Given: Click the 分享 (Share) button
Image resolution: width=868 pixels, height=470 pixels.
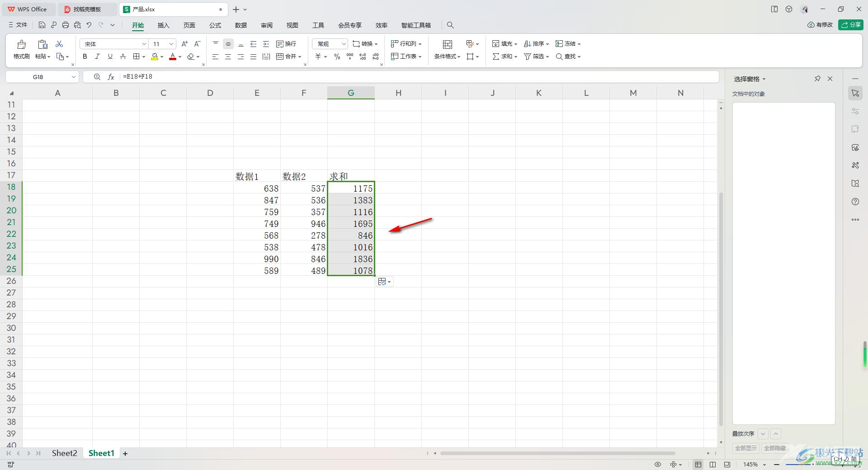Looking at the screenshot, I should pos(851,25).
